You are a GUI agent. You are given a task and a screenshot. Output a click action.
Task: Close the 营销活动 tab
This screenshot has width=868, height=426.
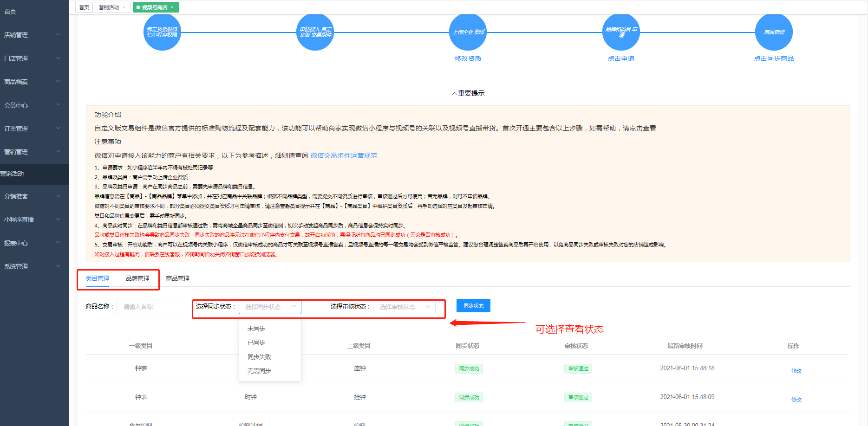click(x=124, y=7)
